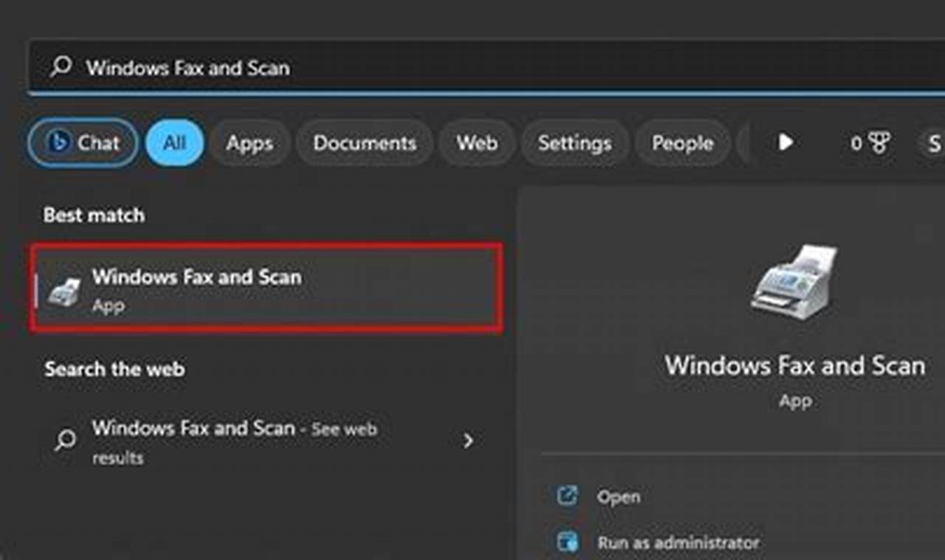Screen dimensions: 945x560
Task: Switch to the People filter tab
Action: 682,143
